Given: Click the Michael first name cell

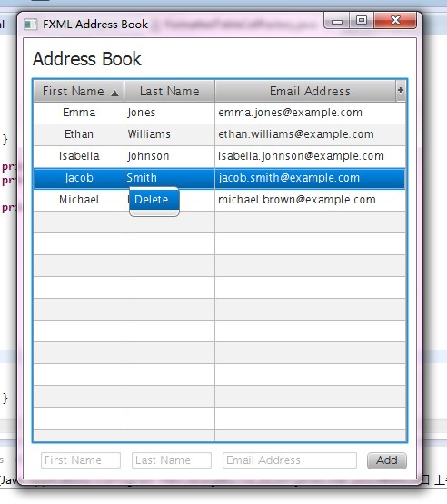Looking at the screenshot, I should pos(78,200).
